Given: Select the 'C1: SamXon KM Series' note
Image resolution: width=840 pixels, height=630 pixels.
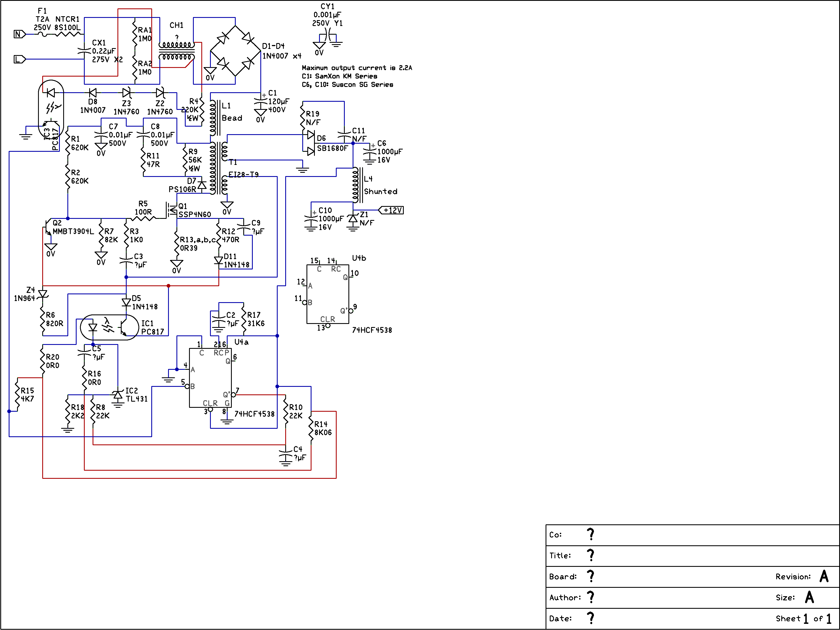Looking at the screenshot, I should [339, 76].
